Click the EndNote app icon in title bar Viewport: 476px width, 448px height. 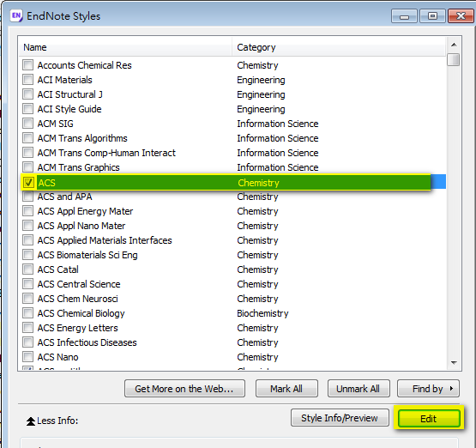click(16, 15)
